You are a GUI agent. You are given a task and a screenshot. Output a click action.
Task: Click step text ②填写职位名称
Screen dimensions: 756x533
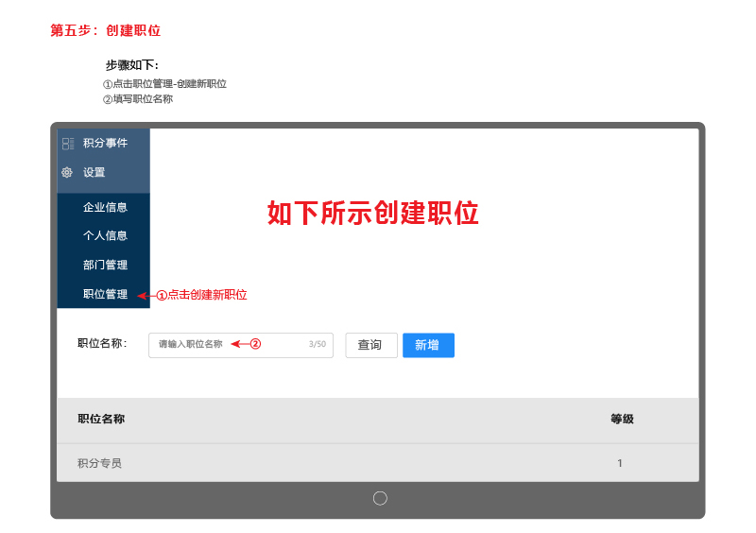(x=138, y=99)
